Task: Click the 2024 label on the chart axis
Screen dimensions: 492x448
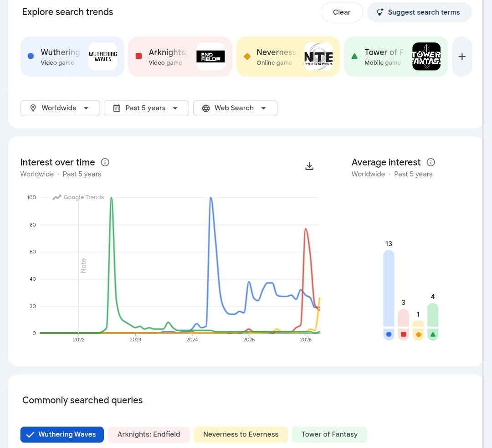Action: click(192, 340)
